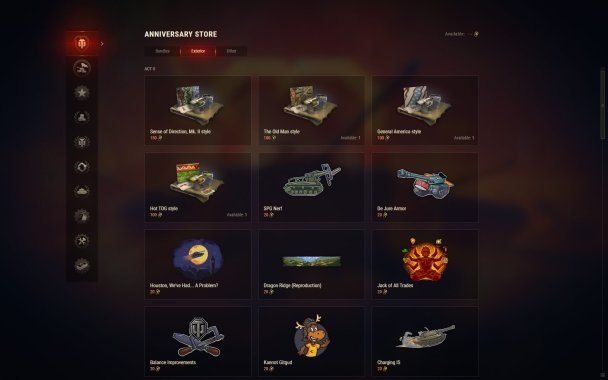Image resolution: width=608 pixels, height=380 pixels.
Task: Choose the SPG Nerf decal
Action: point(311,187)
